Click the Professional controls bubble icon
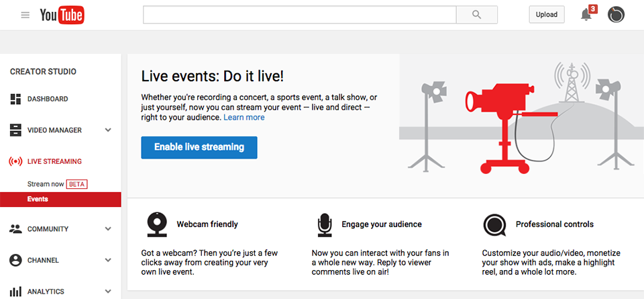Screen dimensions: 644x299 pyautogui.click(x=494, y=225)
